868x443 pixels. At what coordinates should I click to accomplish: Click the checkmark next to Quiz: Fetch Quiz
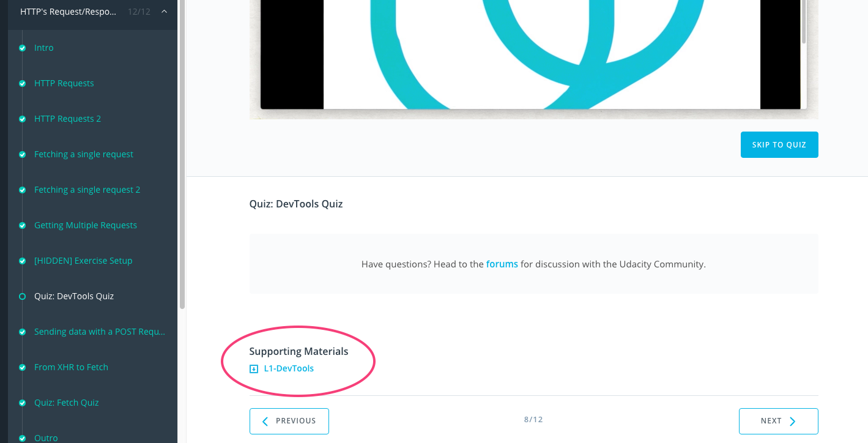pyautogui.click(x=23, y=403)
